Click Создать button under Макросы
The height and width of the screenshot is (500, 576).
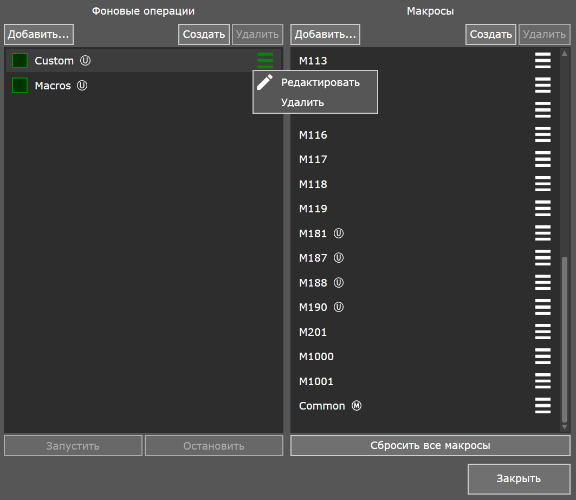click(490, 35)
